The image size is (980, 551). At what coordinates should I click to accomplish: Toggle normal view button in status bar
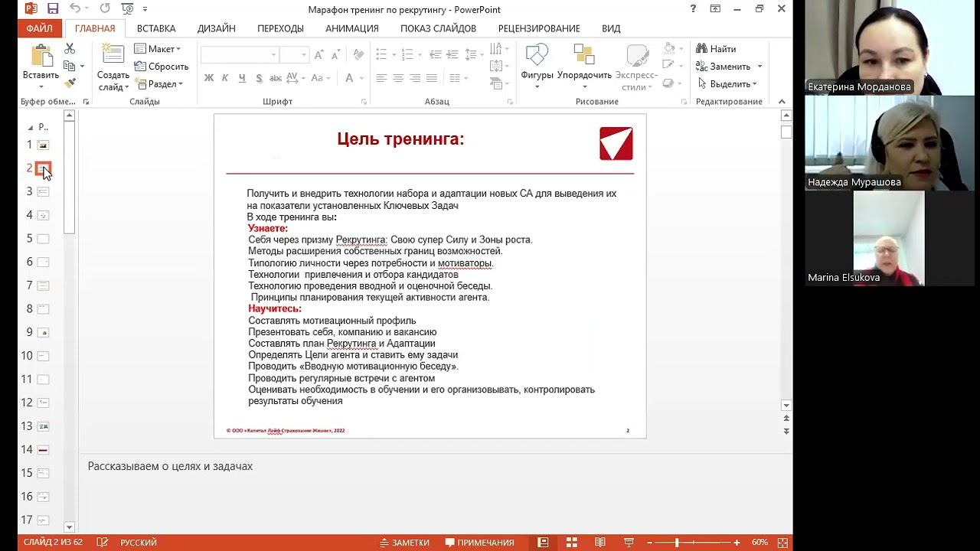pyautogui.click(x=543, y=543)
